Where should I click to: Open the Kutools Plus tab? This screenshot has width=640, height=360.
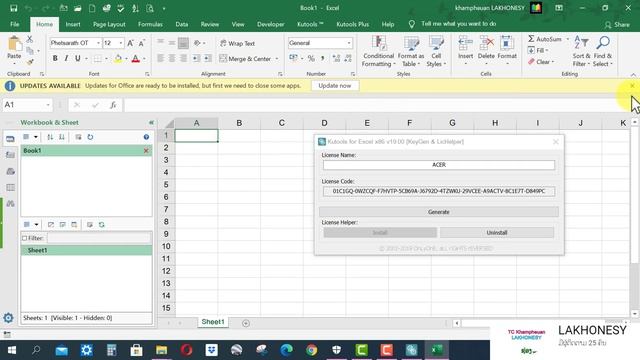point(352,24)
